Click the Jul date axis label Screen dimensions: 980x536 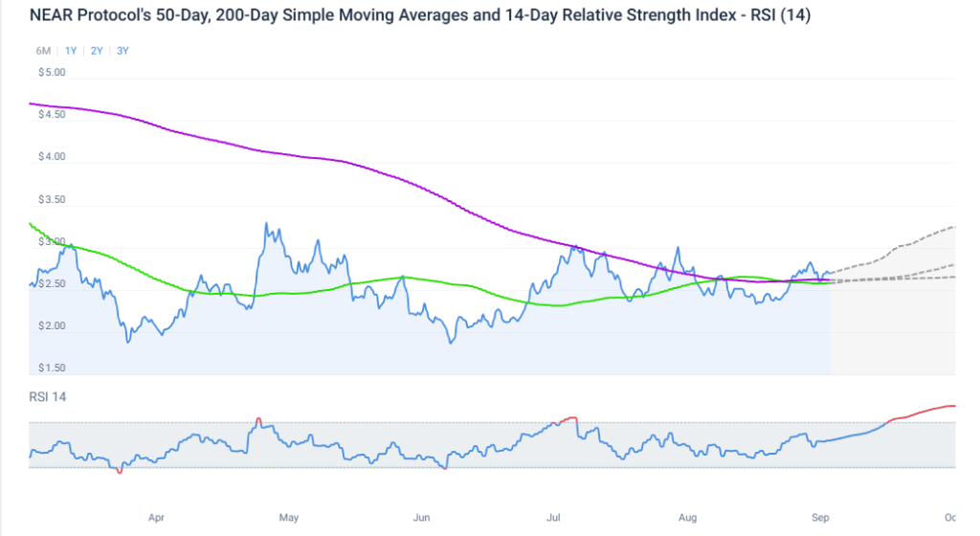tap(554, 517)
